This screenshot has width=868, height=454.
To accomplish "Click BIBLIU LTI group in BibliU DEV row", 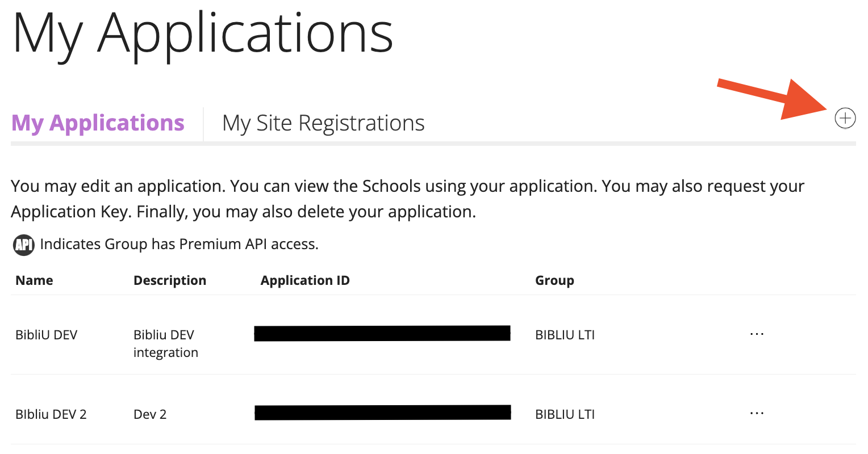I will click(x=565, y=335).
